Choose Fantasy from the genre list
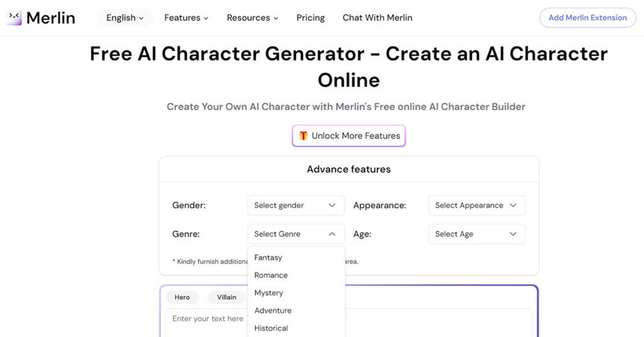Viewport: 644px width, 337px height. pos(269,258)
